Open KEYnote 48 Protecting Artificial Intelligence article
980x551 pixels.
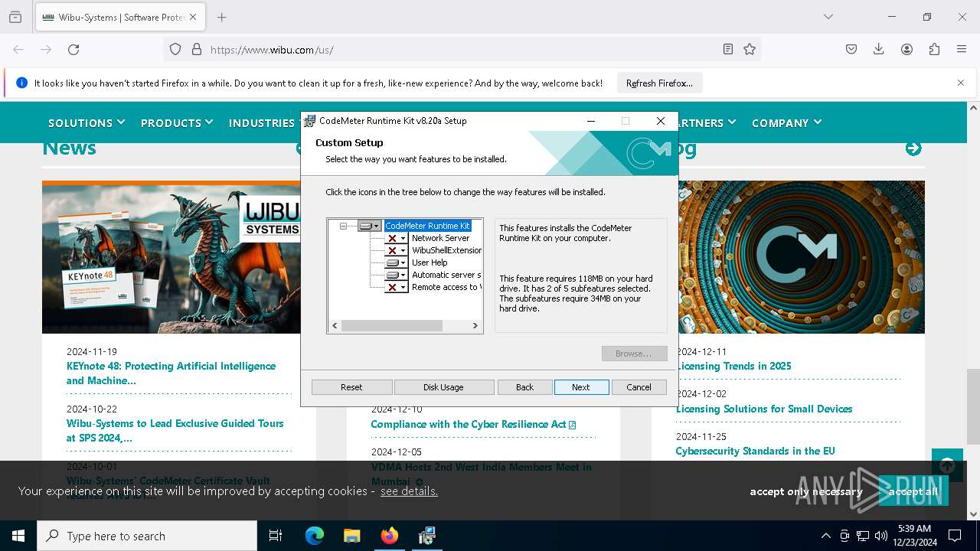click(171, 373)
